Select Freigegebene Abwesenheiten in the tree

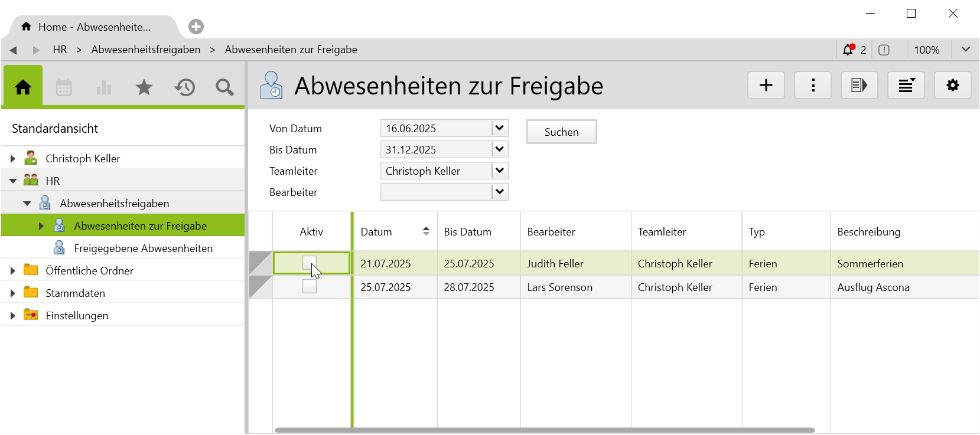tap(143, 248)
